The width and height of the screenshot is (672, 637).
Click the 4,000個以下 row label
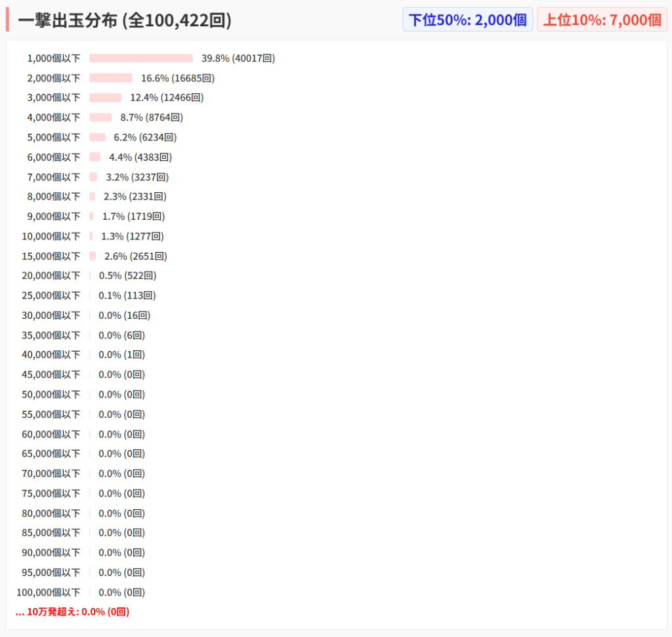tap(53, 117)
